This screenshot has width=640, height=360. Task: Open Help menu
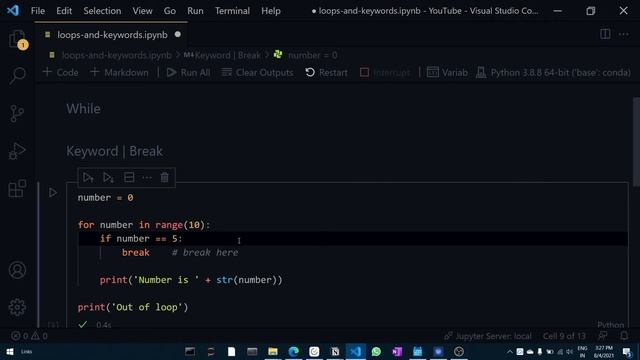click(271, 11)
